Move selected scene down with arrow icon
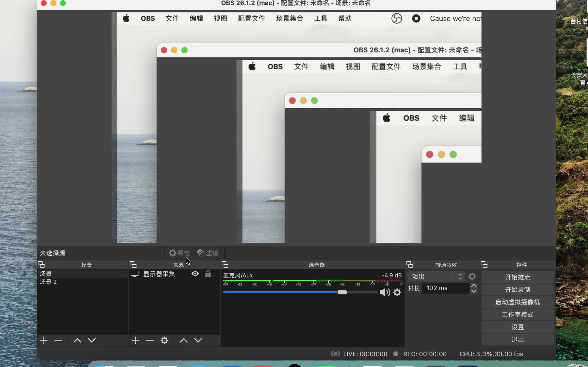588x367 pixels. click(x=92, y=340)
